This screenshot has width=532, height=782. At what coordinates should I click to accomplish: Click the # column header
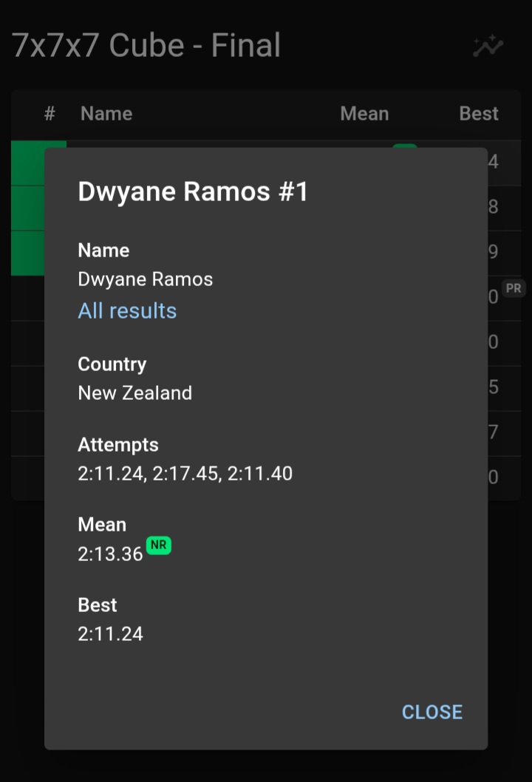pos(50,114)
